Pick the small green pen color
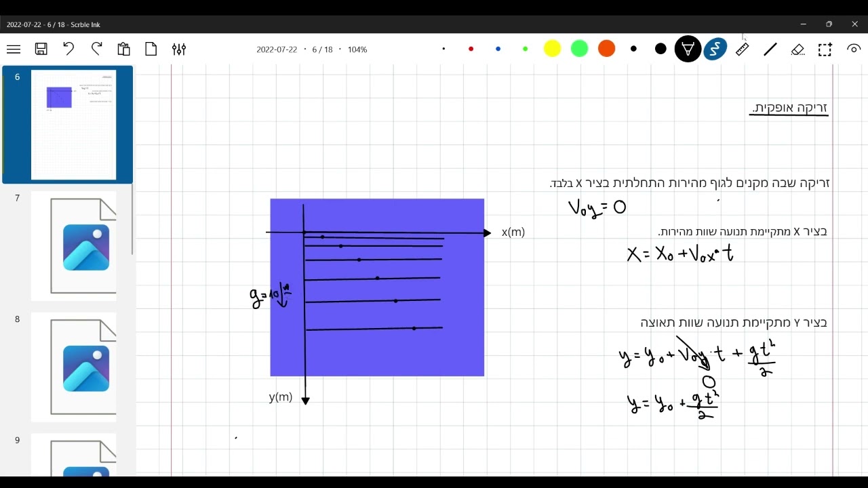 (x=525, y=49)
